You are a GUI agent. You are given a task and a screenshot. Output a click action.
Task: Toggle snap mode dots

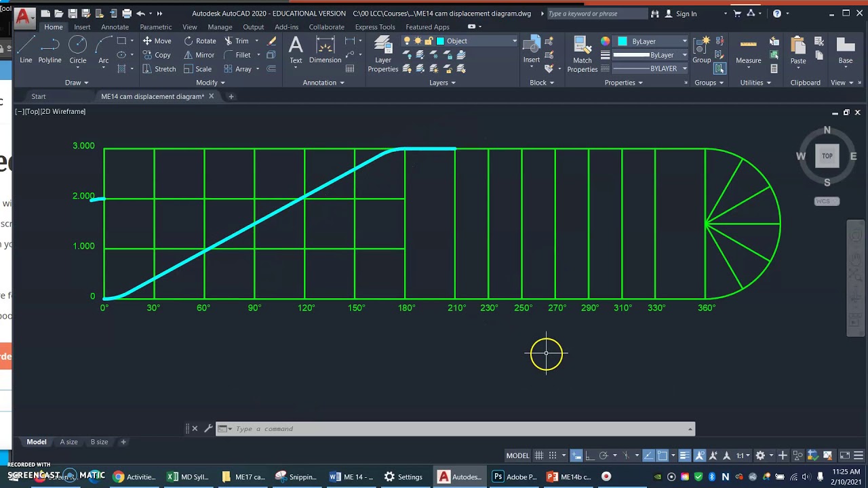point(553,455)
